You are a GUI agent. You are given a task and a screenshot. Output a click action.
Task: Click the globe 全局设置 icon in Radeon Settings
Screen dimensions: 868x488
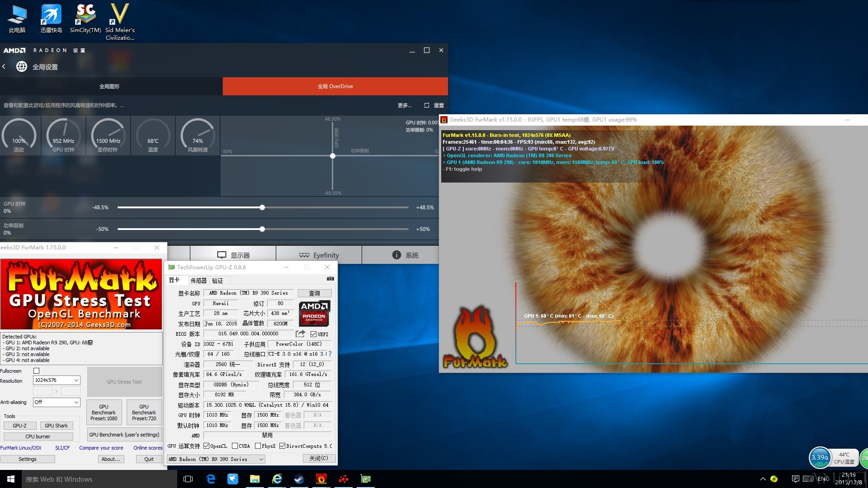point(22,67)
